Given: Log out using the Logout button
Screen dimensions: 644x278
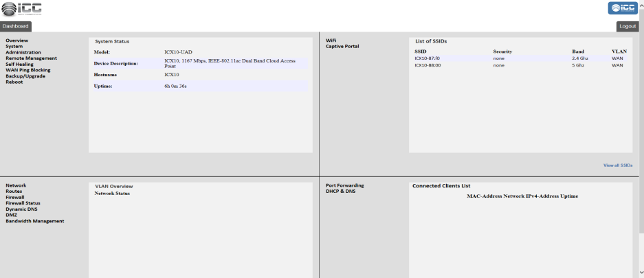Looking at the screenshot, I should 628,26.
